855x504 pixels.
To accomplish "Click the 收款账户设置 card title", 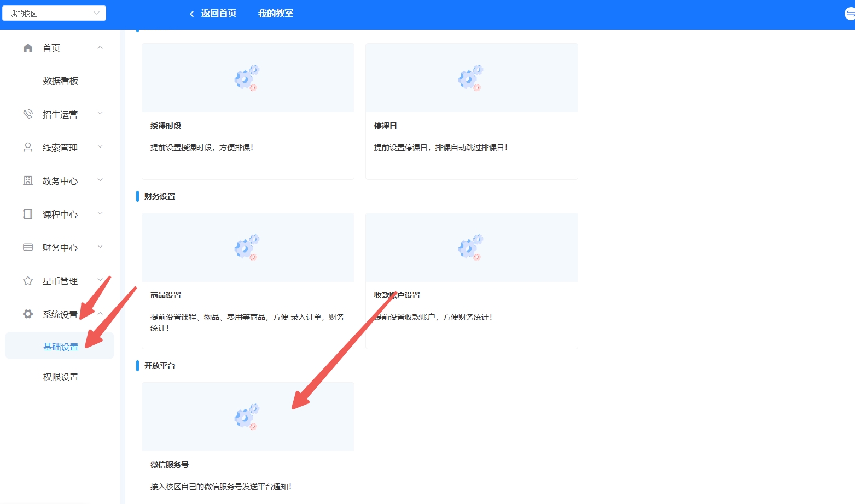I will click(x=397, y=295).
